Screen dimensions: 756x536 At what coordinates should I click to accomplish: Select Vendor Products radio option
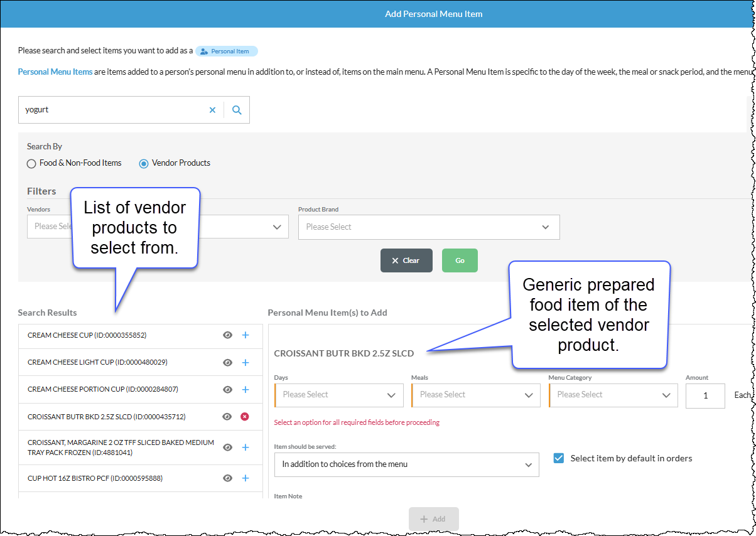[x=144, y=163]
